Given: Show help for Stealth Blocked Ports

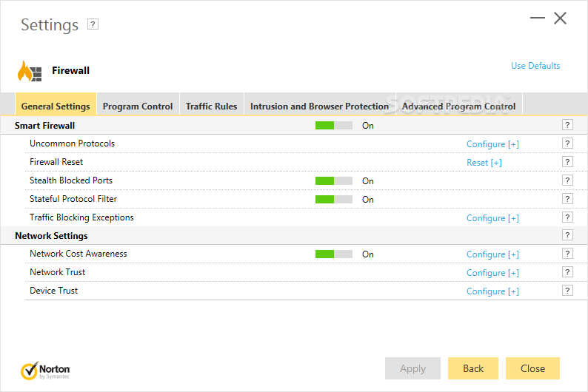Looking at the screenshot, I should pos(567,180).
